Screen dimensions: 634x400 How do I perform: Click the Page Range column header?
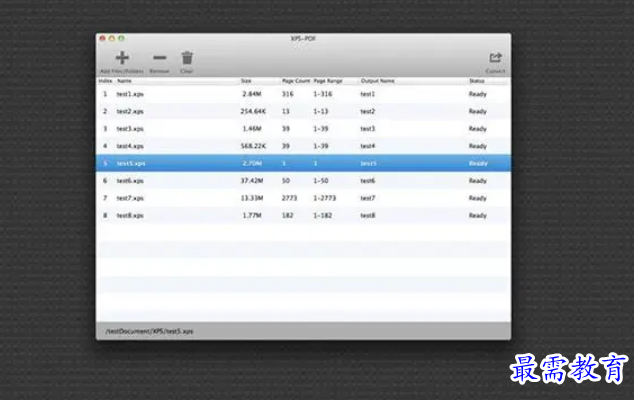(328, 81)
